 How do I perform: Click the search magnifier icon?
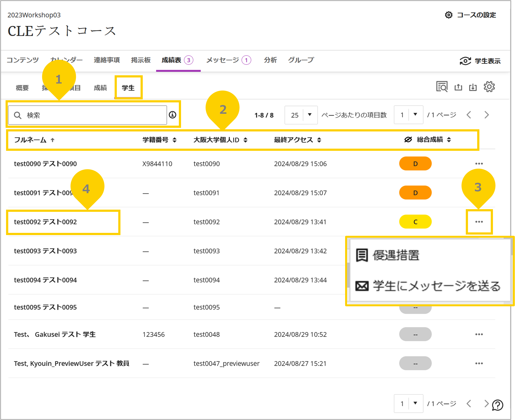tap(18, 115)
